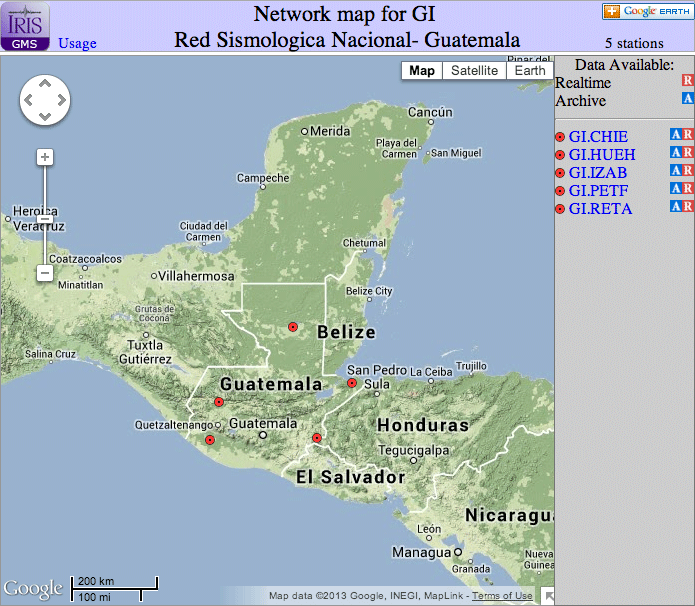
Task: Click the Realtime R icon for GI.HUEH
Action: tap(687, 152)
